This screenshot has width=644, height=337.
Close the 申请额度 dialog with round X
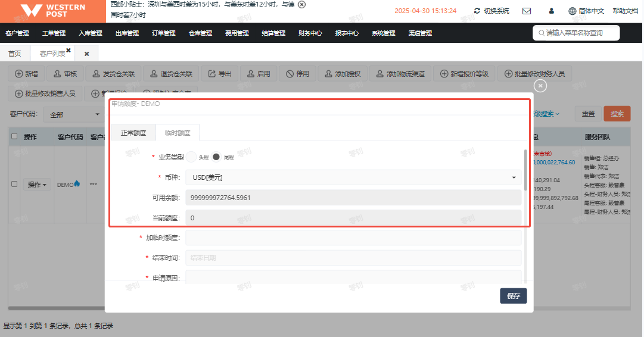(x=540, y=86)
